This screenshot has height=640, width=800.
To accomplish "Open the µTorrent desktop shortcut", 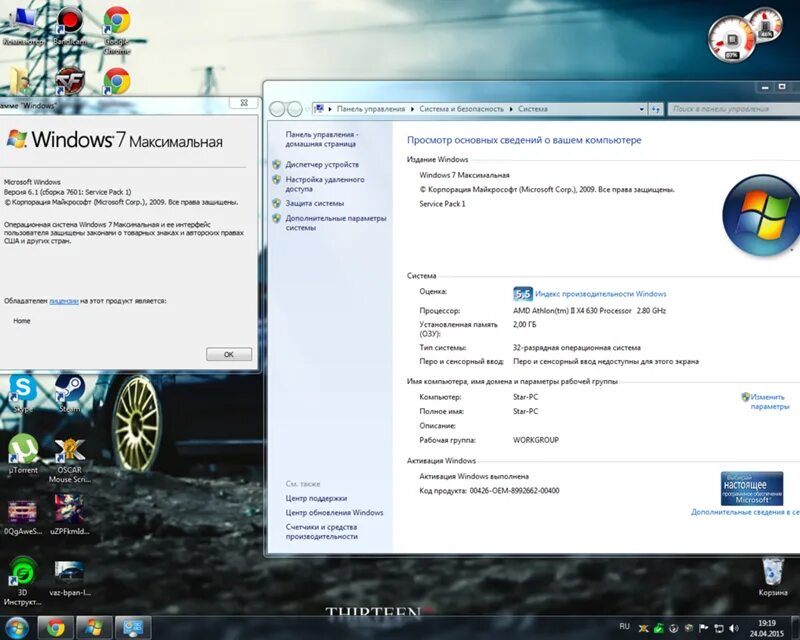I will pyautogui.click(x=23, y=454).
